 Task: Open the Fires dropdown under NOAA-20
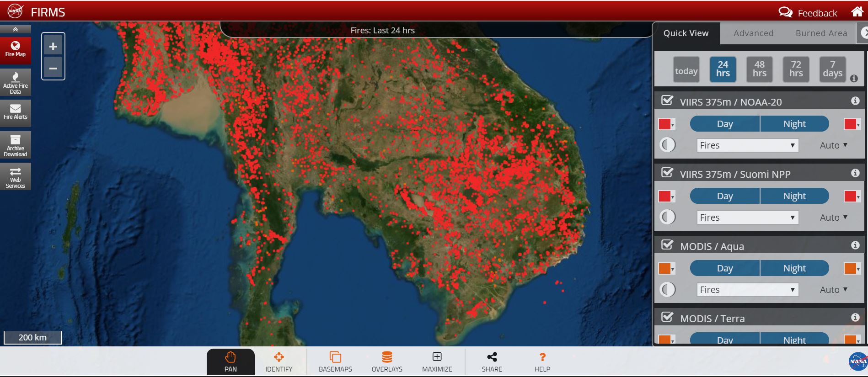[x=747, y=145]
